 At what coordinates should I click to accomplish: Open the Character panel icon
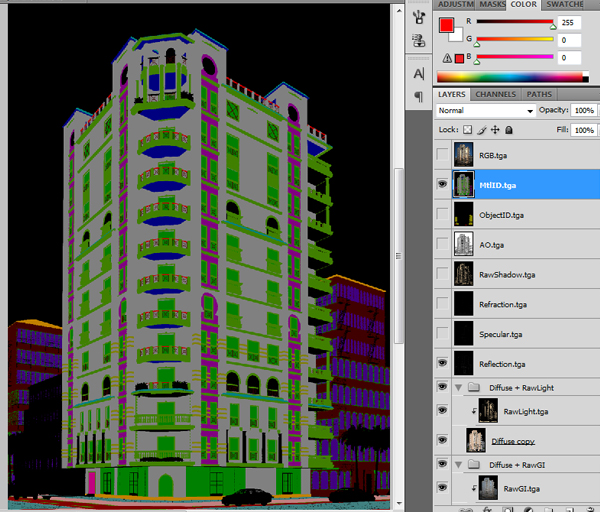419,74
